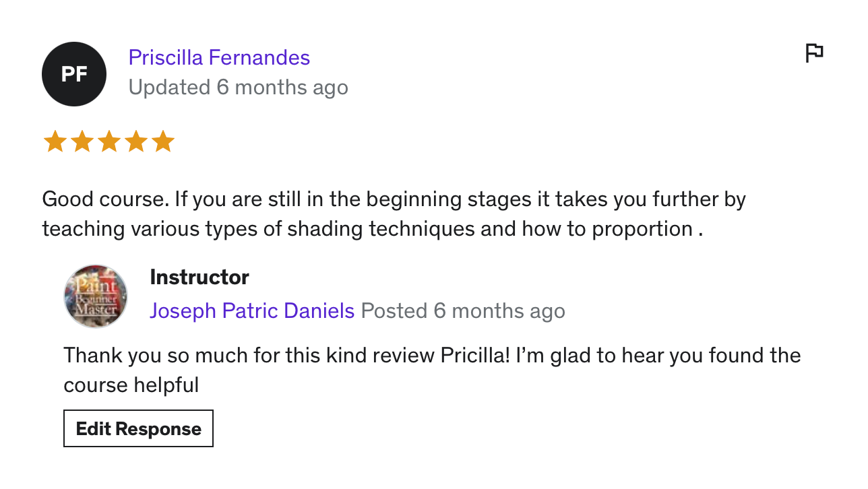This screenshot has width=868, height=489.
Task: Click "Thank you so much" in instructor reply
Action: (x=142, y=355)
